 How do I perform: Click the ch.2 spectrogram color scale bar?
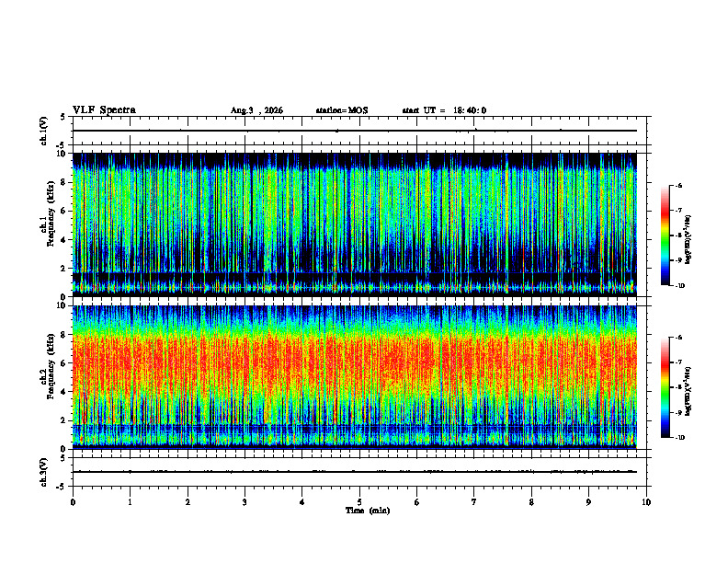(x=665, y=387)
